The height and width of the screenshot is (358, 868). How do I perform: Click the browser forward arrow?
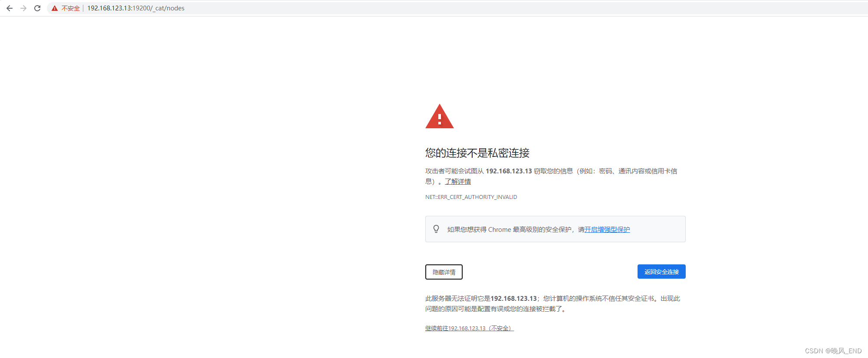(23, 8)
